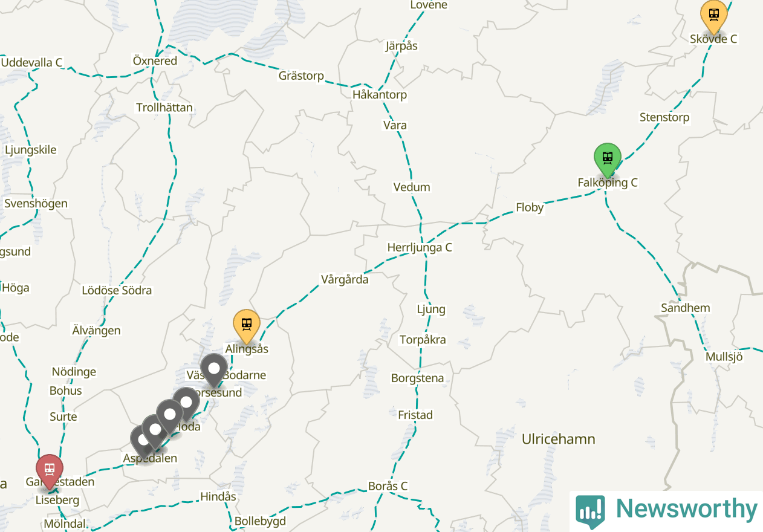763x532 pixels.
Task: Click the Newsworthy bar chart logo icon
Action: [590, 511]
